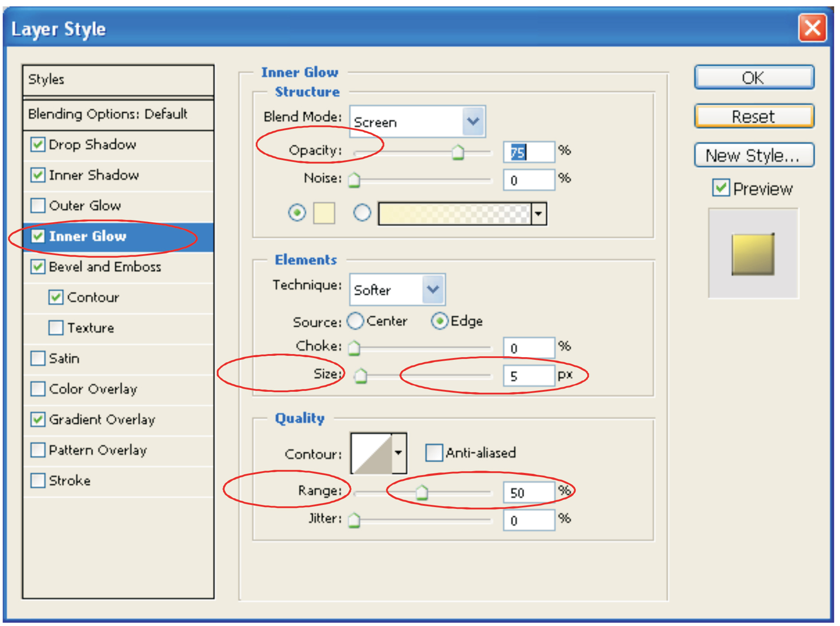Click the Range slider handle
This screenshot has width=840, height=626.
pos(421,492)
